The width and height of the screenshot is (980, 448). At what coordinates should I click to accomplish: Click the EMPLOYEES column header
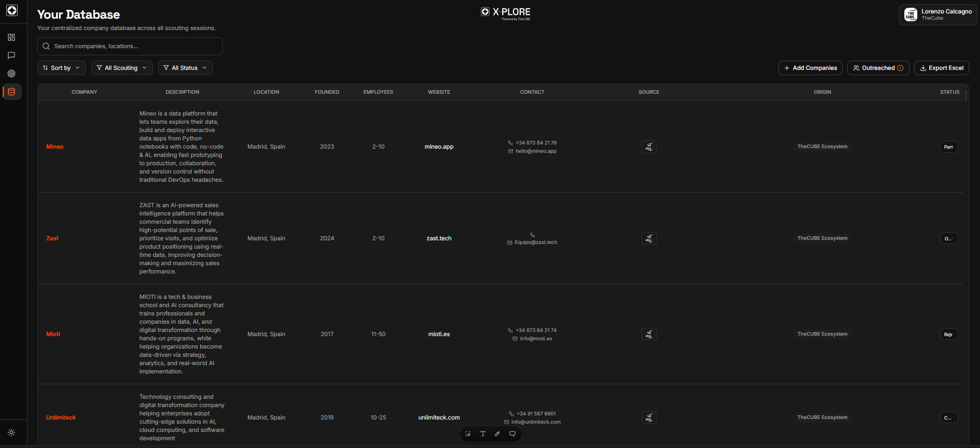coord(378,92)
